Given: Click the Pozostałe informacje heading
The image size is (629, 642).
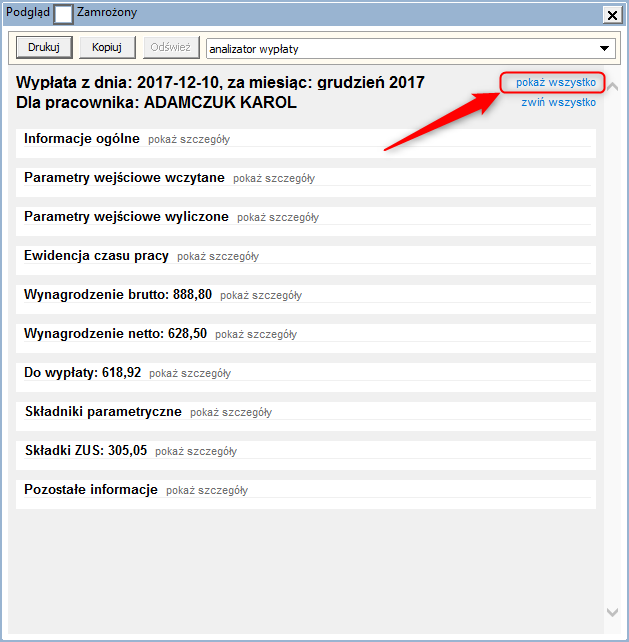Looking at the screenshot, I should [x=91, y=489].
